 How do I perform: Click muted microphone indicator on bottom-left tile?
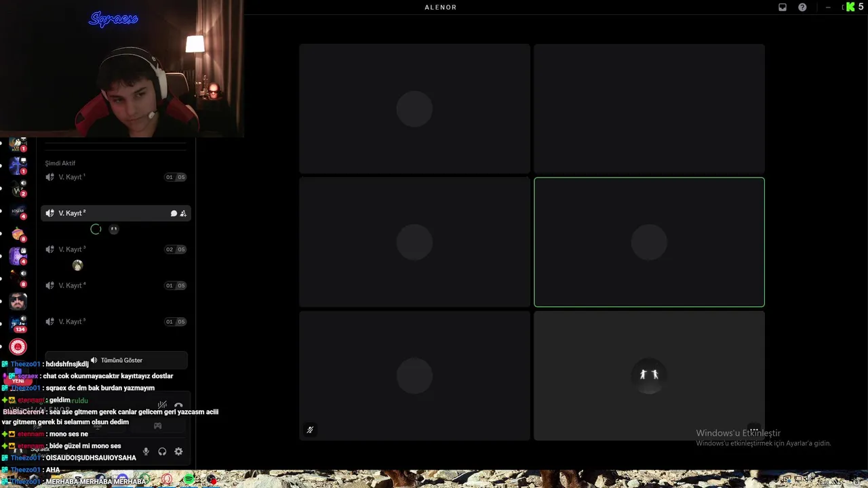(x=310, y=430)
